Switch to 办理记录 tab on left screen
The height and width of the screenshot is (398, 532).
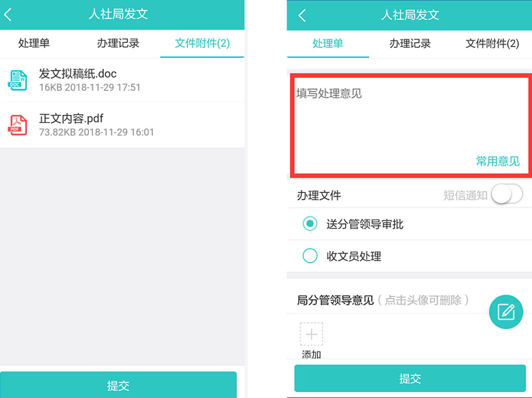pos(118,43)
